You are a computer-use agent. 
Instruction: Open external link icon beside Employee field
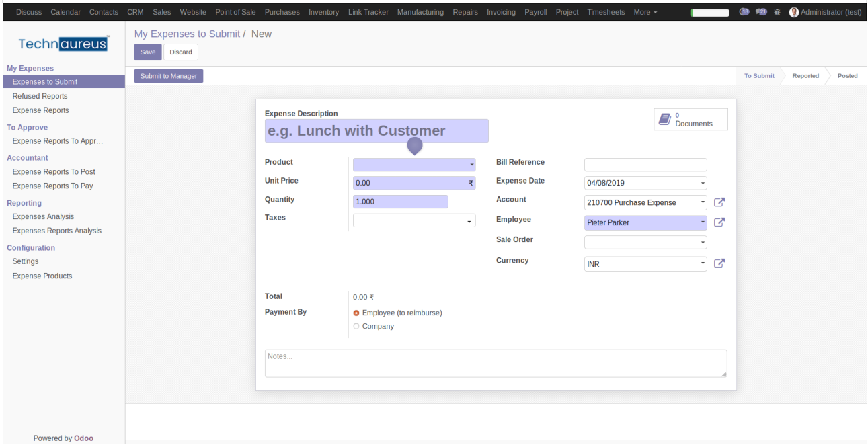[x=719, y=222]
